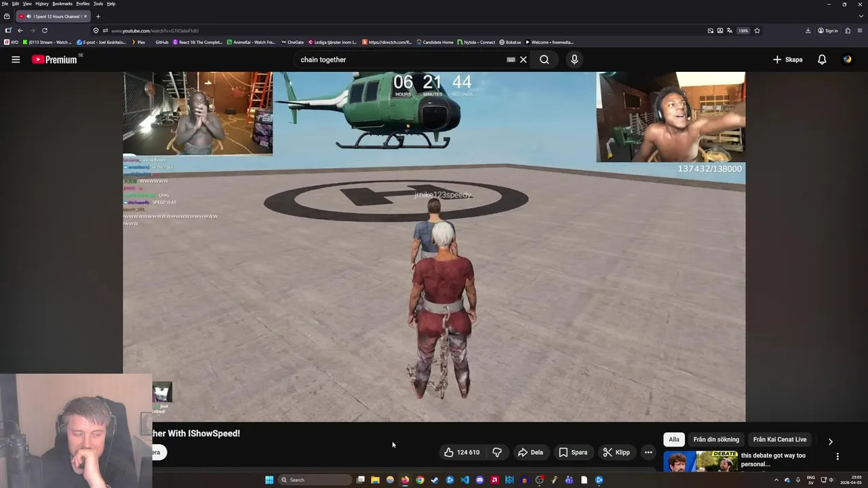Clear the YouTube search text with X
Viewport: 868px width, 488px height.
coord(523,60)
